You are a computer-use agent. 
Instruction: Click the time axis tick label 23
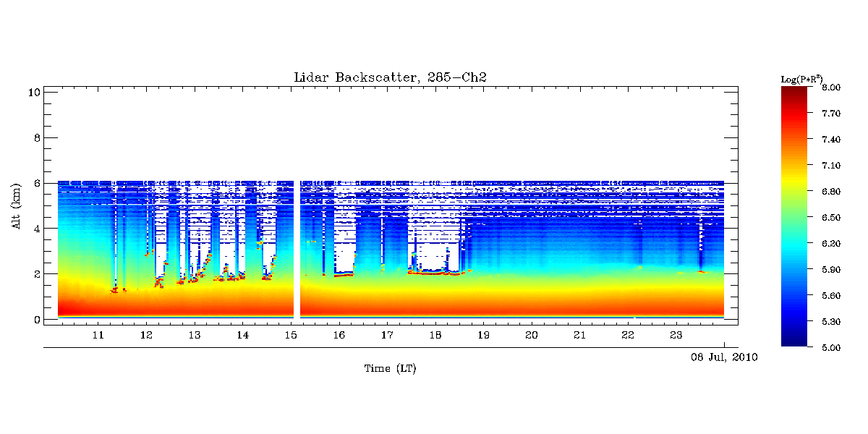click(676, 336)
